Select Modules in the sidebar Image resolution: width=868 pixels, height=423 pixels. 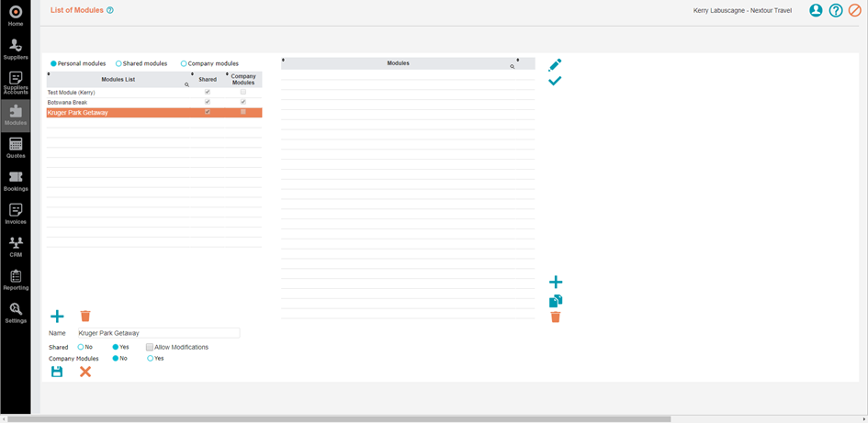16,115
